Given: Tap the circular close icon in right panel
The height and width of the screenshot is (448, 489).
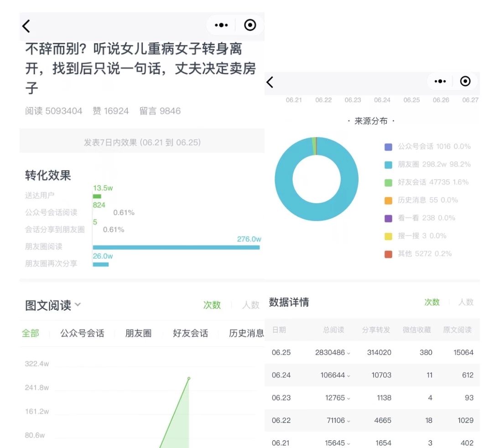Looking at the screenshot, I should 465,81.
